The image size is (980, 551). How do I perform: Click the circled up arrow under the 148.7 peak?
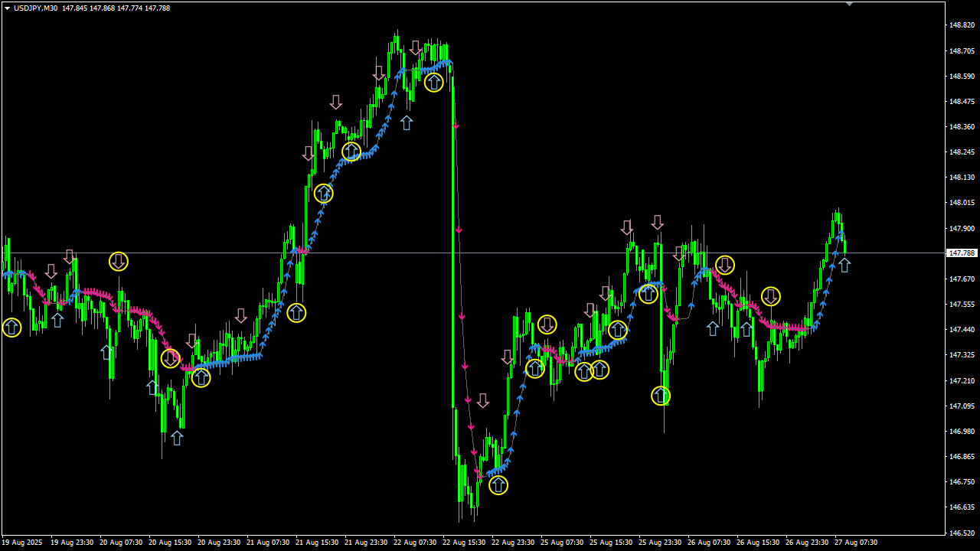434,82
